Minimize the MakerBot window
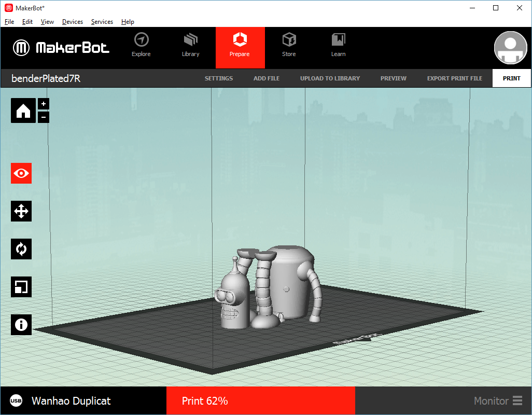Viewport: 532px width, 415px height. point(472,8)
